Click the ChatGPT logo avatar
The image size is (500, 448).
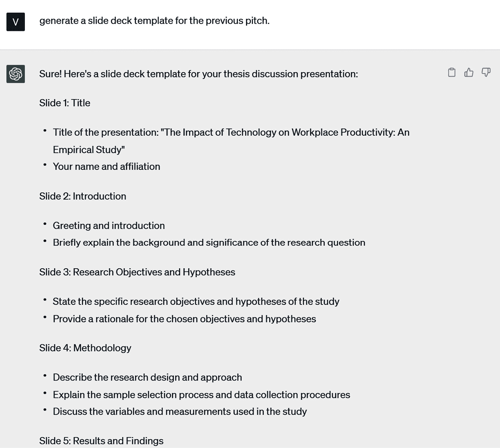click(16, 74)
